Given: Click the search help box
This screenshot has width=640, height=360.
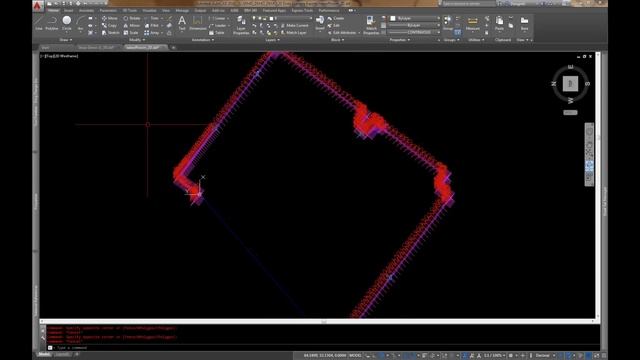Looking at the screenshot, I should (x=469, y=4).
